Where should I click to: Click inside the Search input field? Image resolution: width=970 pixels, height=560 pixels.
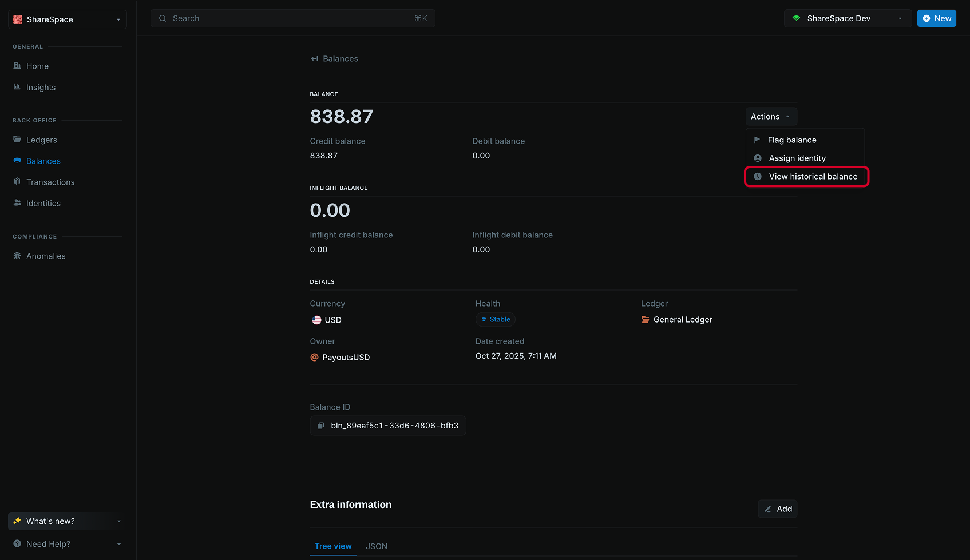(258, 18)
